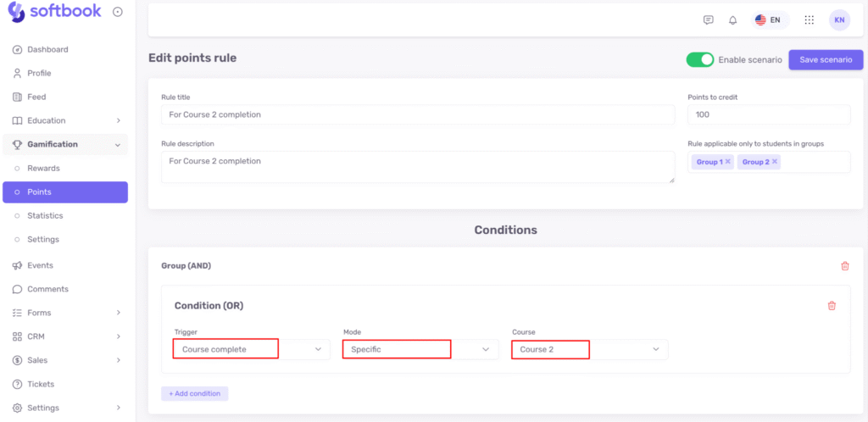This screenshot has height=422, width=868.
Task: Open the Course dropdown
Action: [589, 349]
